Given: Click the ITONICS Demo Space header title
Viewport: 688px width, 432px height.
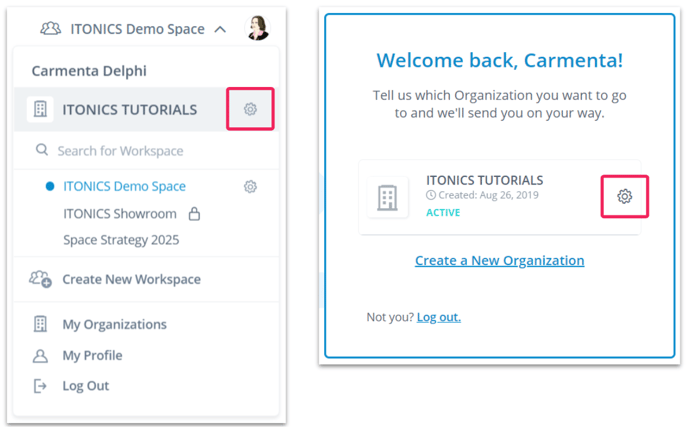Looking at the screenshot, I should click(x=137, y=29).
